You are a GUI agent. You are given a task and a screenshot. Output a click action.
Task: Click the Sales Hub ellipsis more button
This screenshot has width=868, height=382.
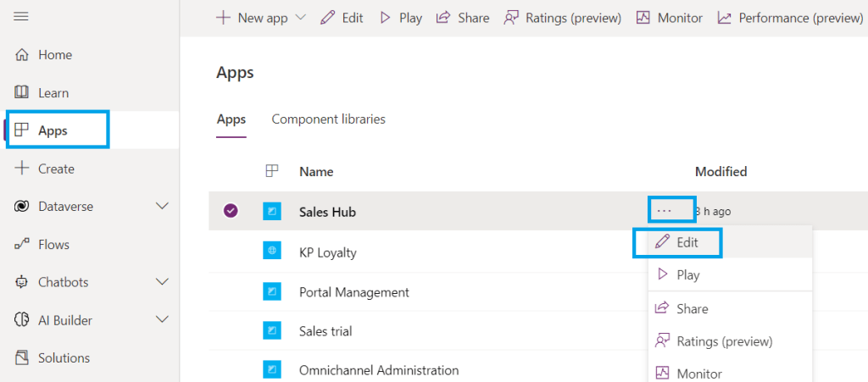tap(665, 211)
